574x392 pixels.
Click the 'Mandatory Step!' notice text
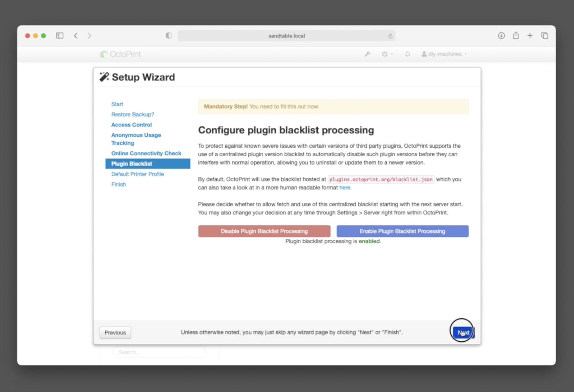click(226, 107)
